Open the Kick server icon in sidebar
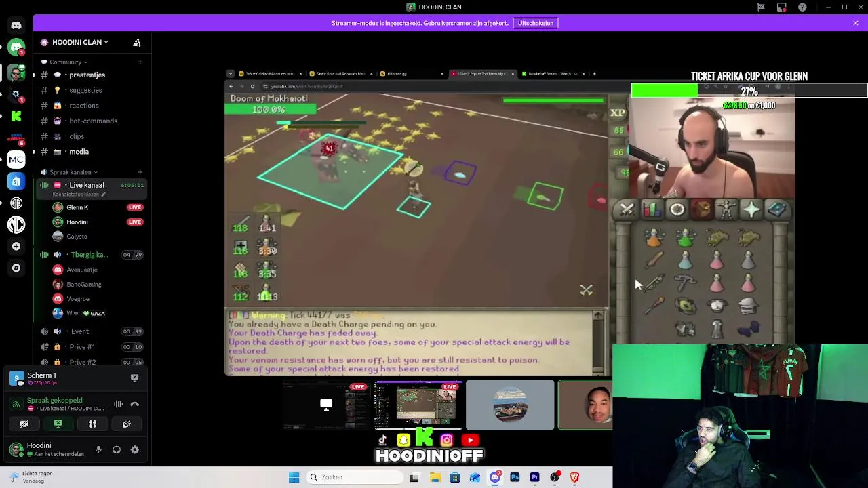Viewport: 868px width, 488px height. pos(16,117)
